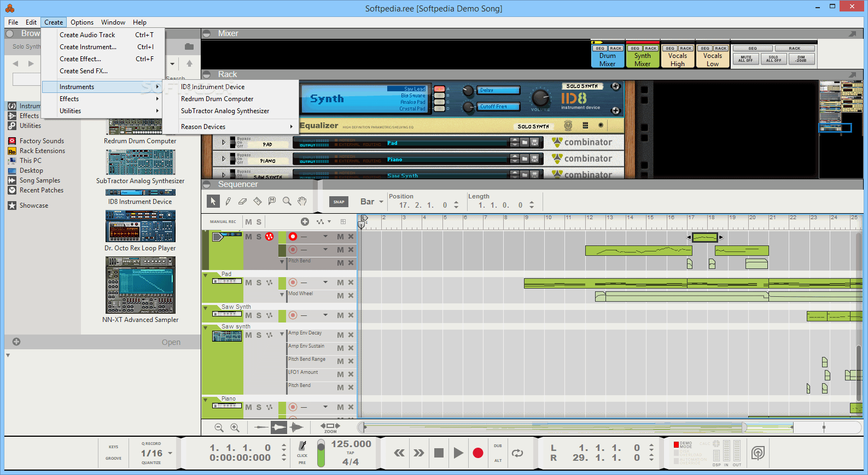Select the Razor tool in Sequencer

point(258,201)
